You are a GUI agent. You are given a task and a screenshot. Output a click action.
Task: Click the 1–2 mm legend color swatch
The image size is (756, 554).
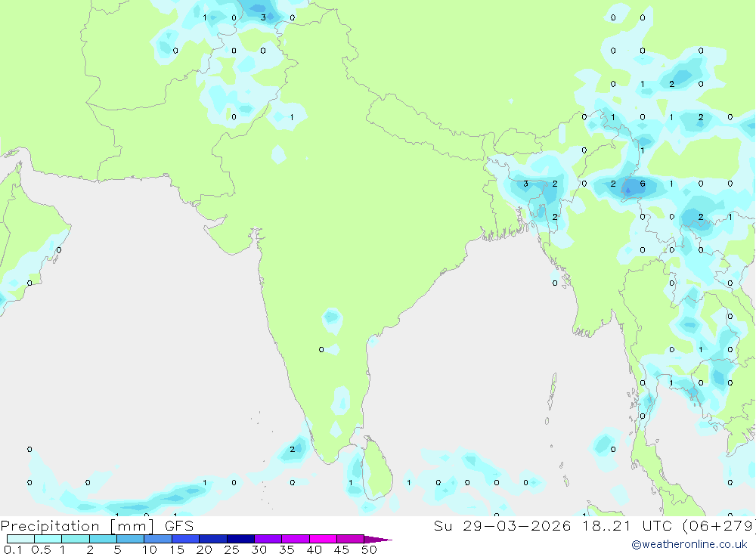click(76, 539)
